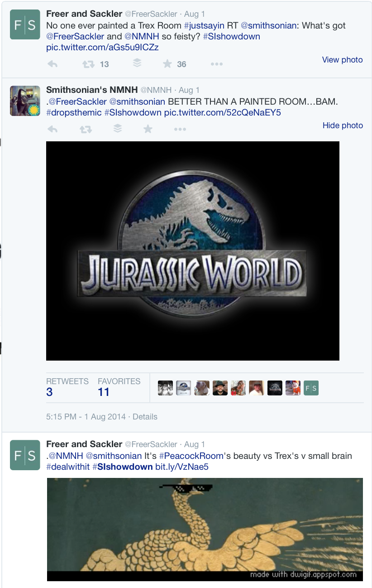
Task: Open more options on first Freer tweet
Action: [x=217, y=64]
